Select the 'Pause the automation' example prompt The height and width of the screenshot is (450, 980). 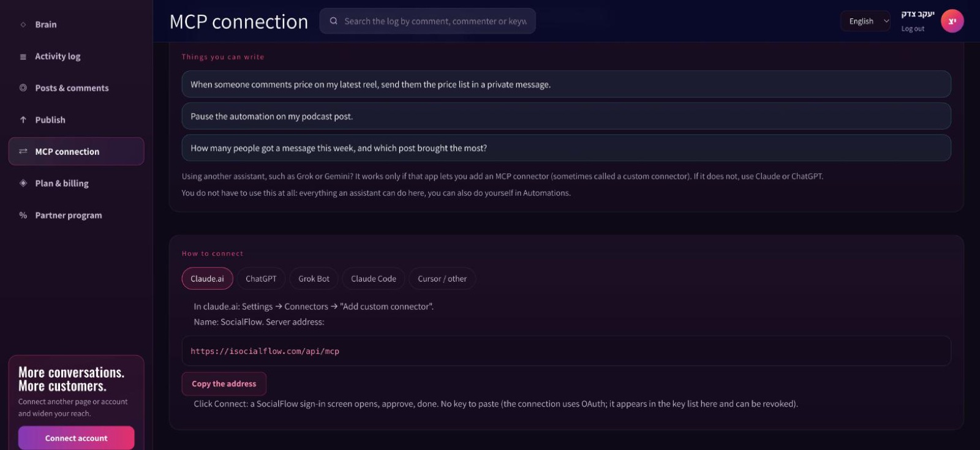[566, 116]
